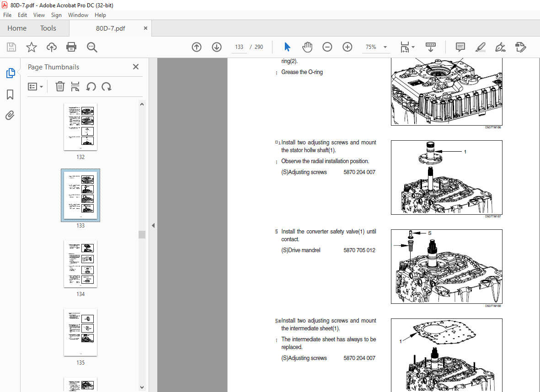Screen dimensions: 540x392
Task: Click the thumbnail panel scroll down arrow
Action: click(142, 387)
